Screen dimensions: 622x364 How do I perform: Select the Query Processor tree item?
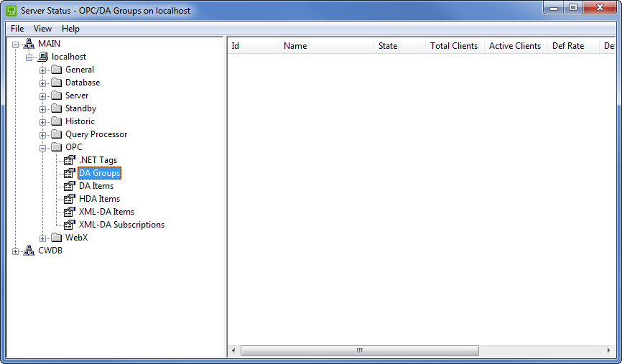click(x=96, y=134)
